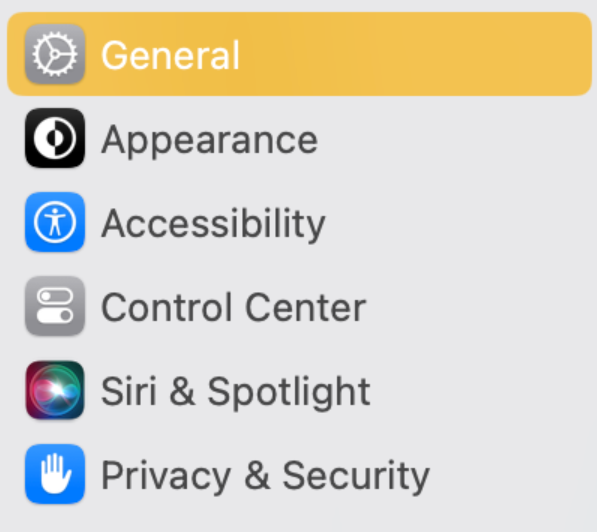Open the Appearance settings pane
Screen dimensions: 597x532
point(299,138)
